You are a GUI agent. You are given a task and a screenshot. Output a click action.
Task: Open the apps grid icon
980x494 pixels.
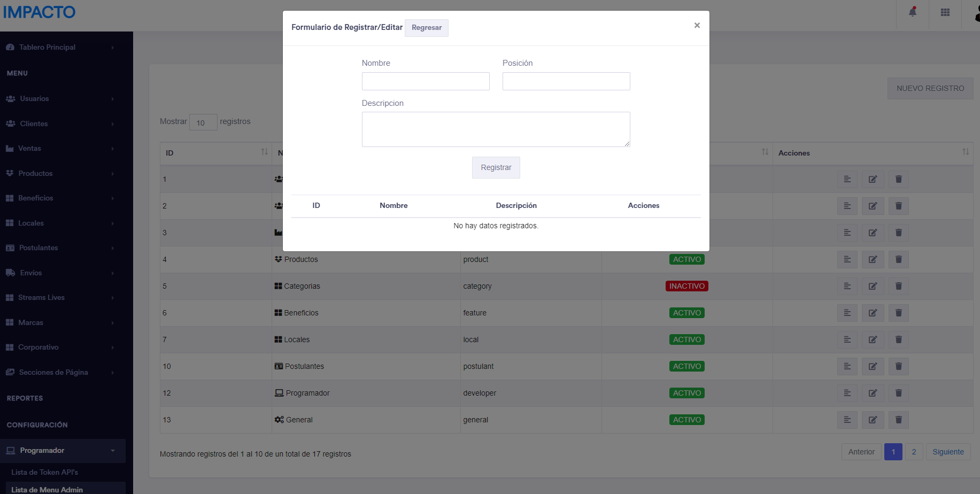(x=945, y=12)
